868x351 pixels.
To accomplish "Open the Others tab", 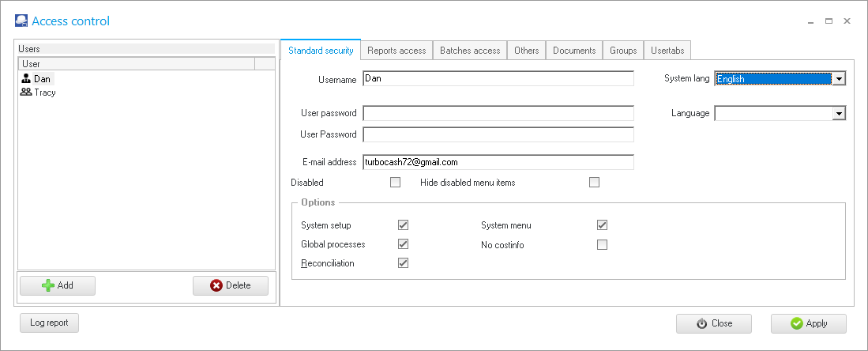I will click(527, 51).
